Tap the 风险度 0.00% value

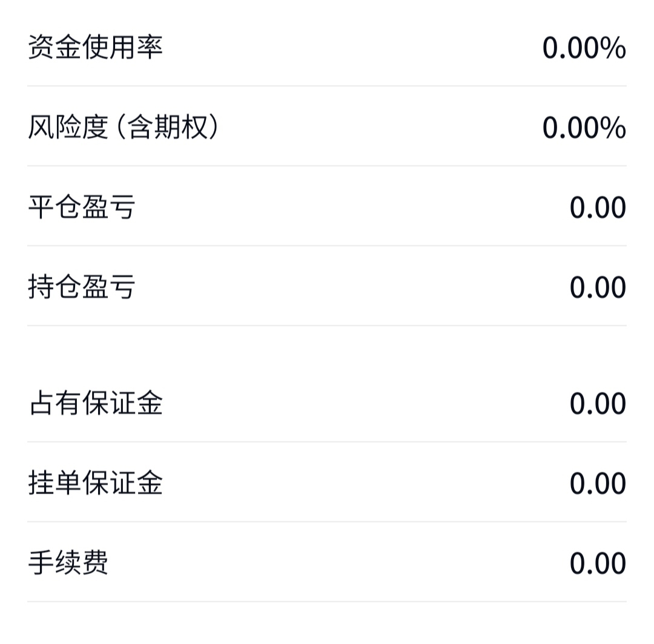pyautogui.click(x=584, y=128)
